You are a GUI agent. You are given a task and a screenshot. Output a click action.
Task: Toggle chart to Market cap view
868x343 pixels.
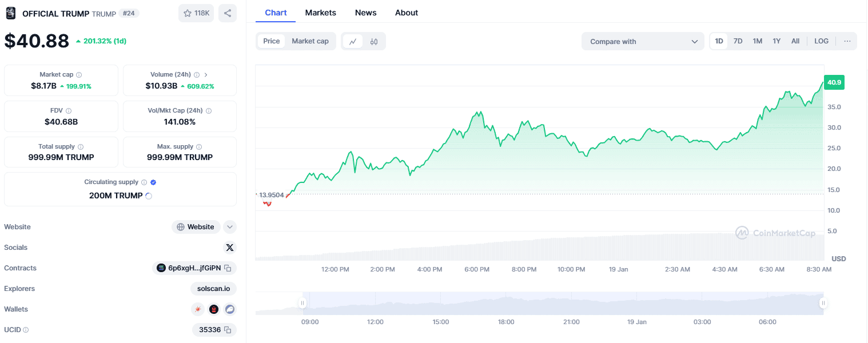tap(310, 41)
